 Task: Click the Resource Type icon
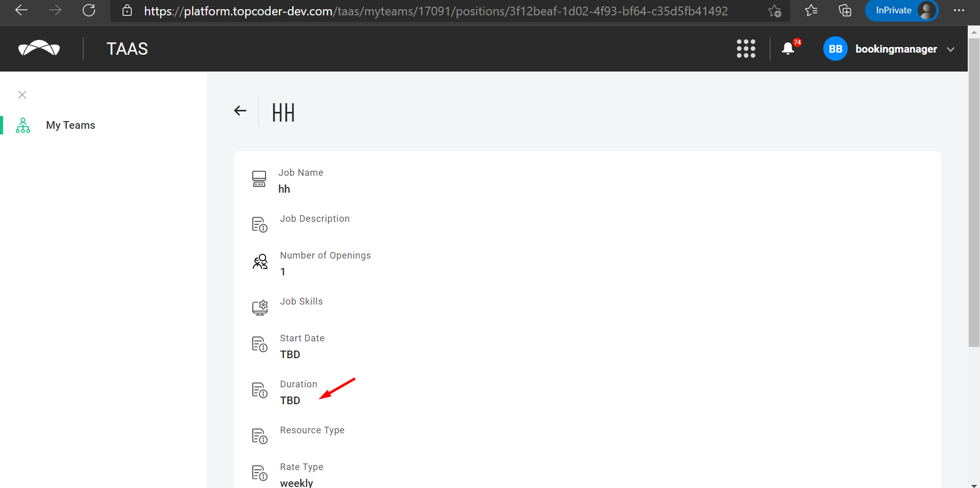click(x=259, y=436)
